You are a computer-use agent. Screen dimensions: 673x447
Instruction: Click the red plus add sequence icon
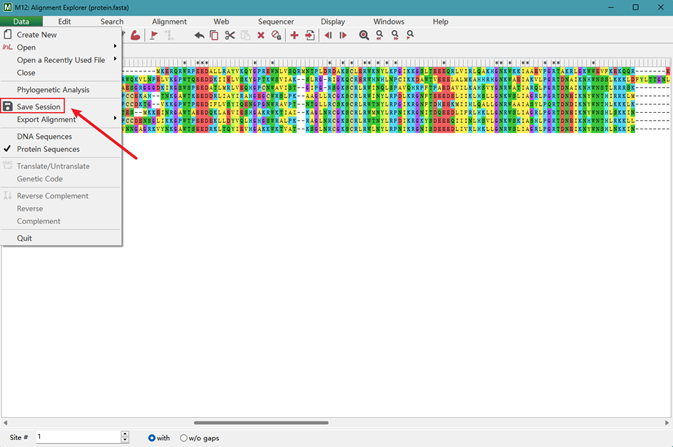click(294, 35)
